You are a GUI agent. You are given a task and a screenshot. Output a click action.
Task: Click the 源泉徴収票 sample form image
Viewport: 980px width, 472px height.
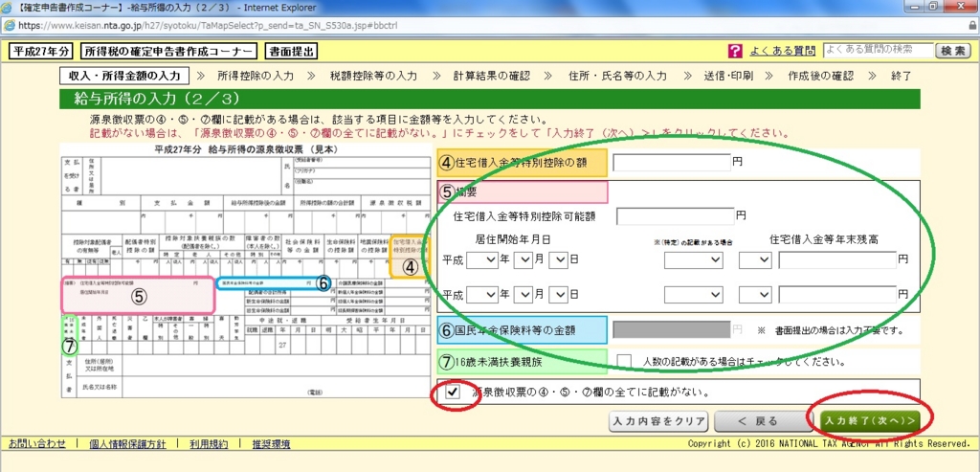click(245, 270)
